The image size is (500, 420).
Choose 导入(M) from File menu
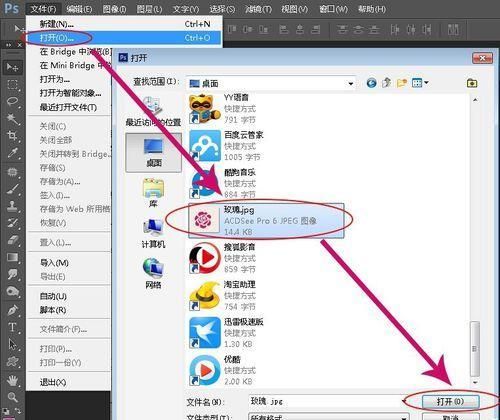pyautogui.click(x=54, y=263)
